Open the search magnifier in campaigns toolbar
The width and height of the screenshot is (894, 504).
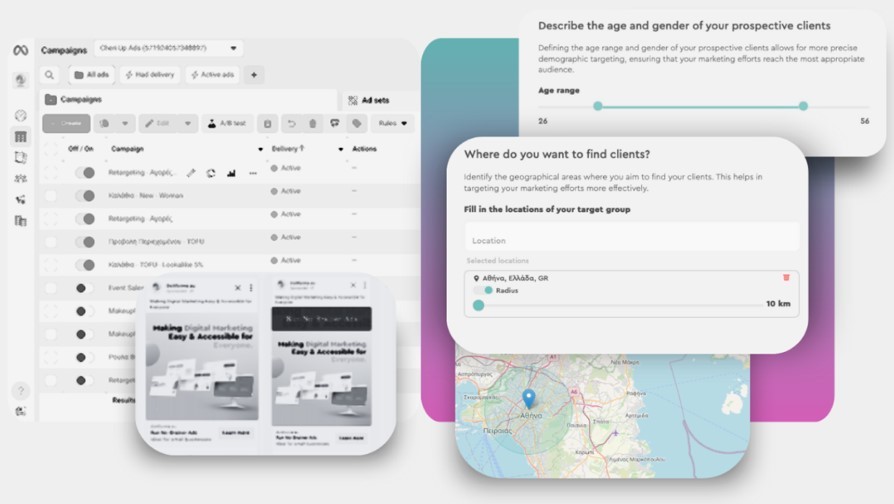click(x=49, y=75)
